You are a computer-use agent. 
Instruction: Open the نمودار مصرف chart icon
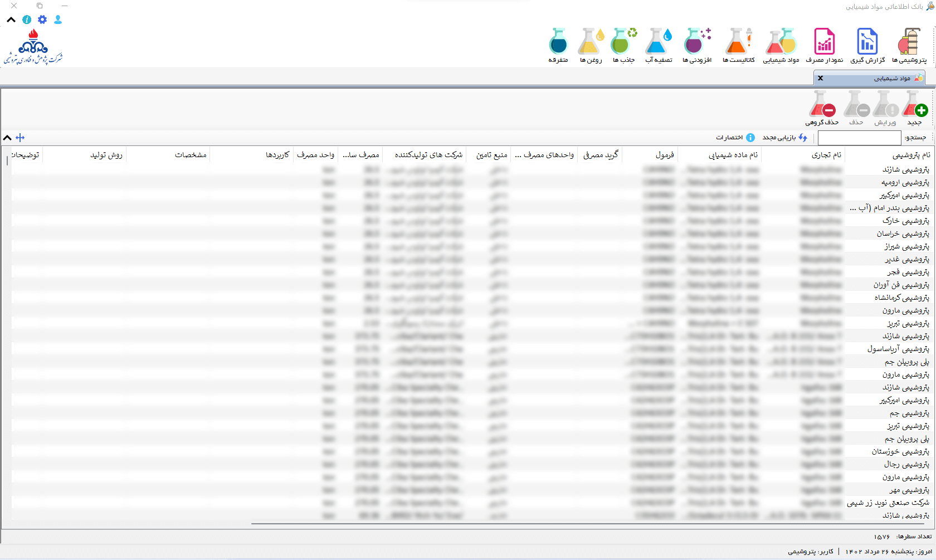click(x=824, y=45)
